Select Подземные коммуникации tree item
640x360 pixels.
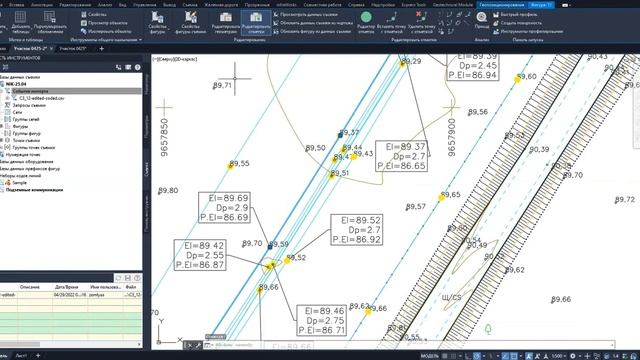coord(34,190)
